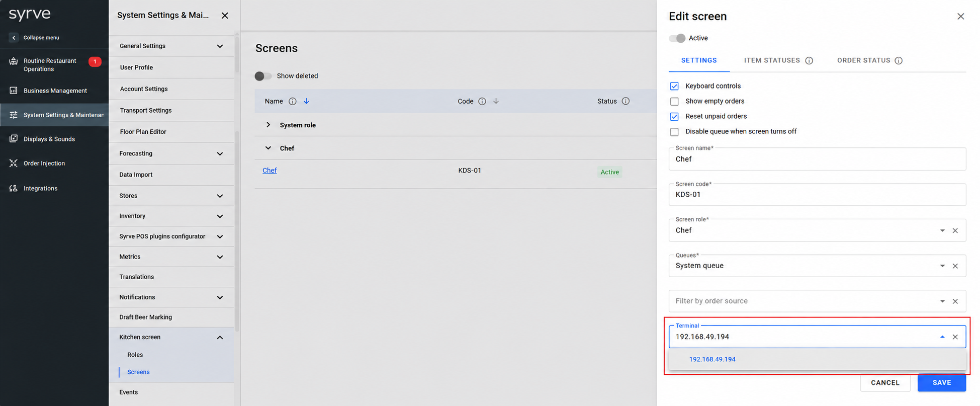Click the Order Injection icon
Screen dimensions: 980x406
point(14,163)
